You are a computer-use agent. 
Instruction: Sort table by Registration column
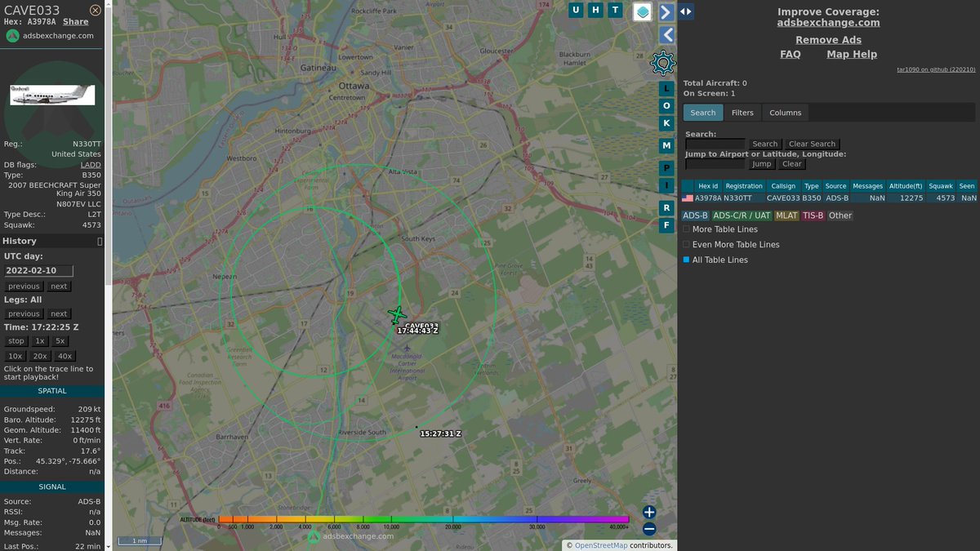tap(744, 186)
